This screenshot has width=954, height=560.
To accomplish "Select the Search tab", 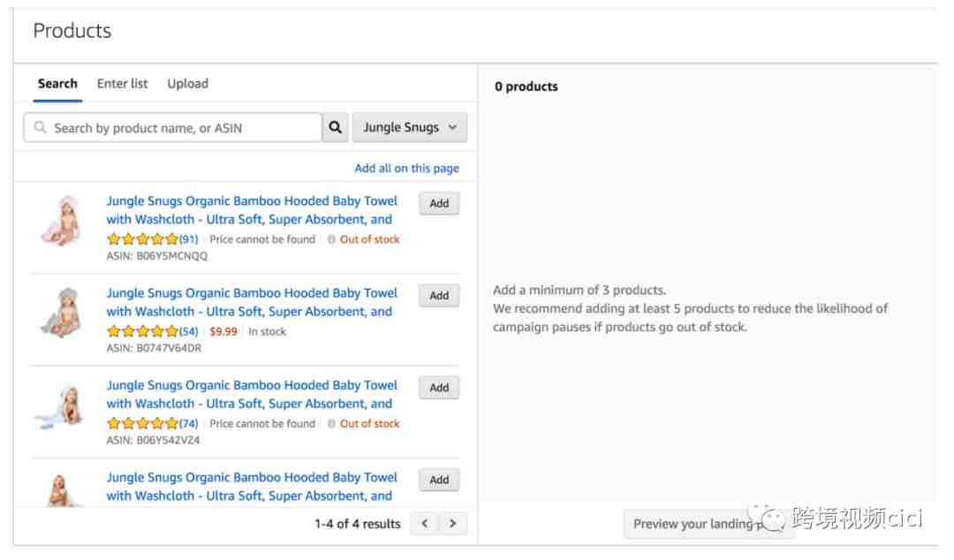I will [57, 83].
